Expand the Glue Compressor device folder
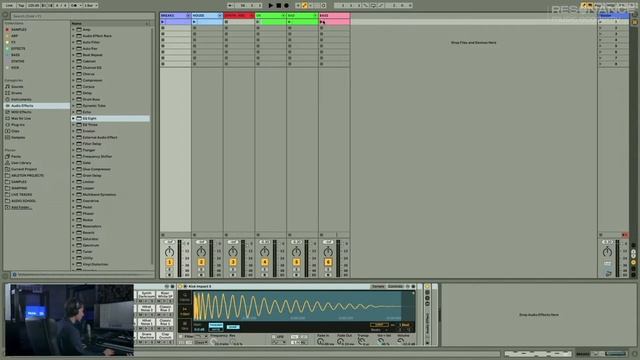The width and height of the screenshot is (640, 360). pos(74,169)
